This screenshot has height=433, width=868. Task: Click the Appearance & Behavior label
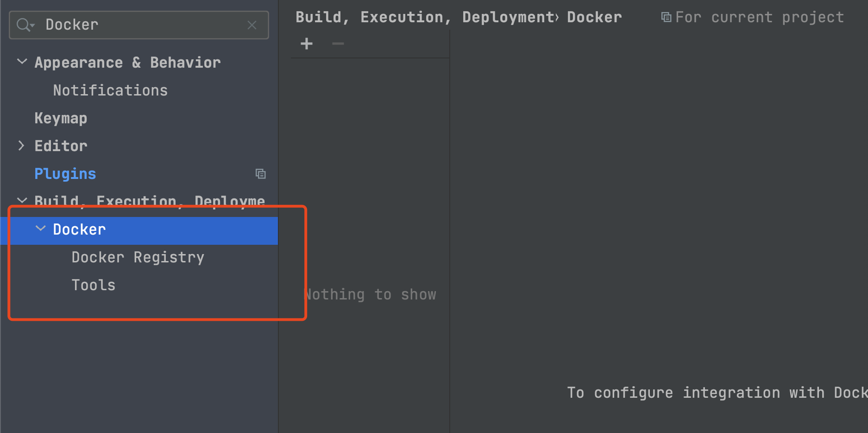(127, 63)
